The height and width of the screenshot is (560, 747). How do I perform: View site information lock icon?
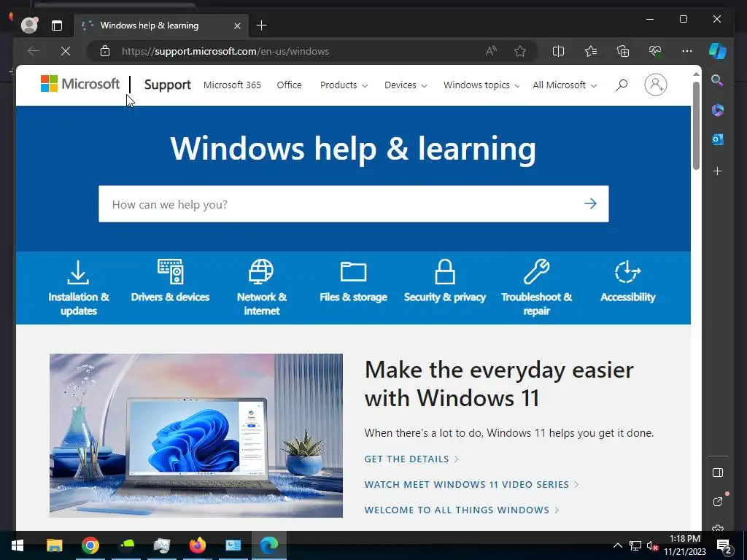pos(105,51)
